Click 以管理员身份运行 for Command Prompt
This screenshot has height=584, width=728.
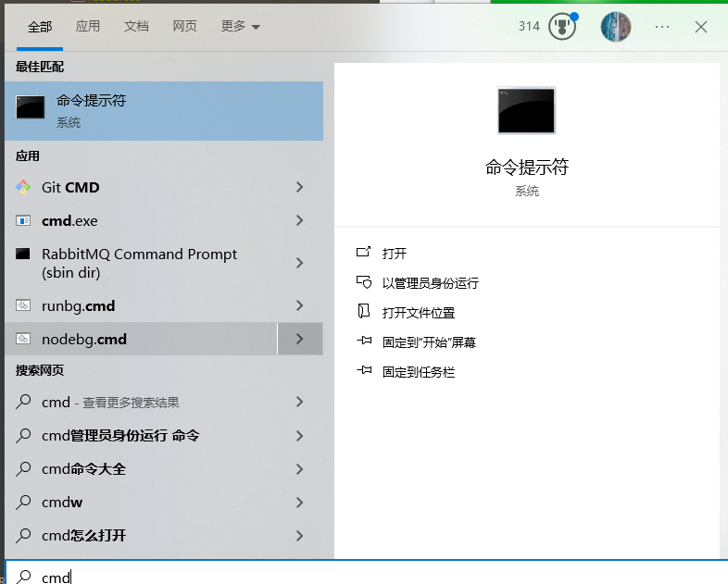coord(430,283)
